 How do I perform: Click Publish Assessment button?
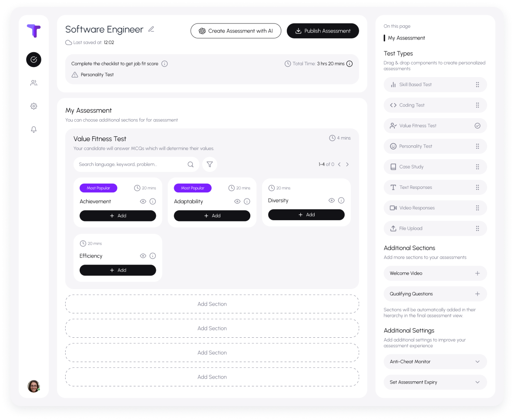[x=323, y=31]
